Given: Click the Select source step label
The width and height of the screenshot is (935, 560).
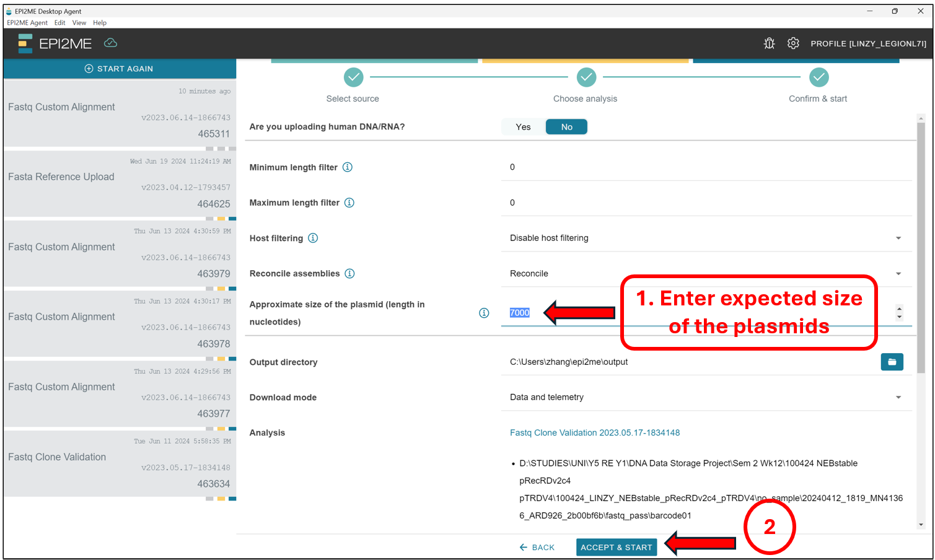Looking at the screenshot, I should point(353,98).
